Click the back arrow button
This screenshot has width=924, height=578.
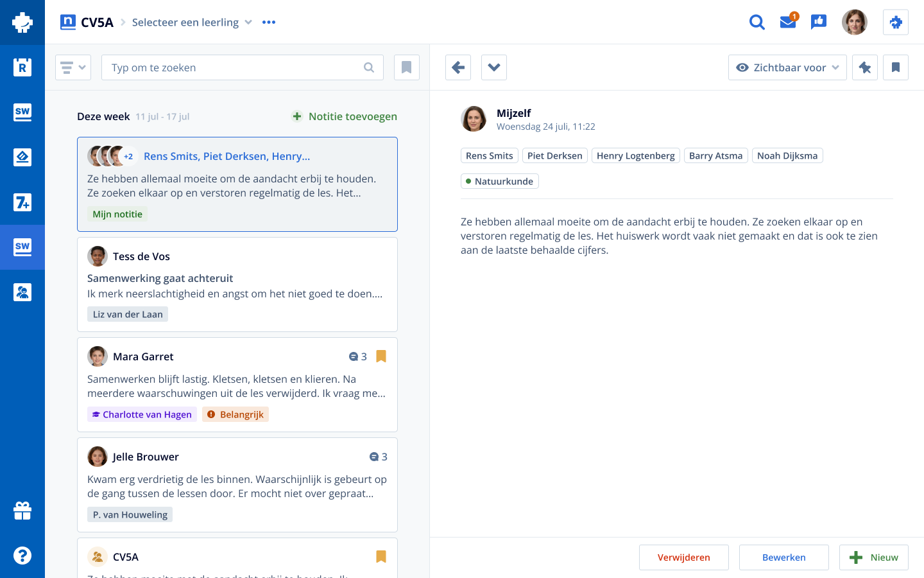tap(458, 67)
